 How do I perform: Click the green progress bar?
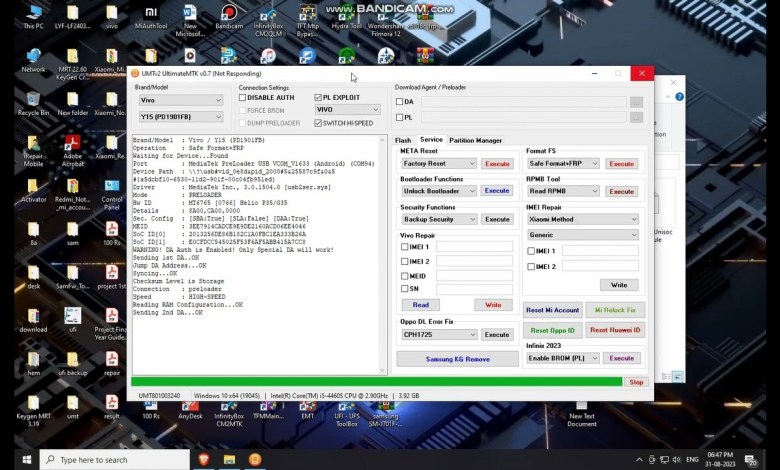click(x=376, y=381)
